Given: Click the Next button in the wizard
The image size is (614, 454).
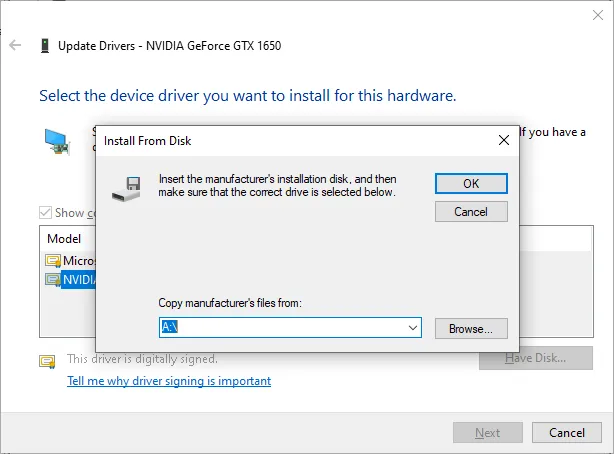Looking at the screenshot, I should click(x=487, y=433).
